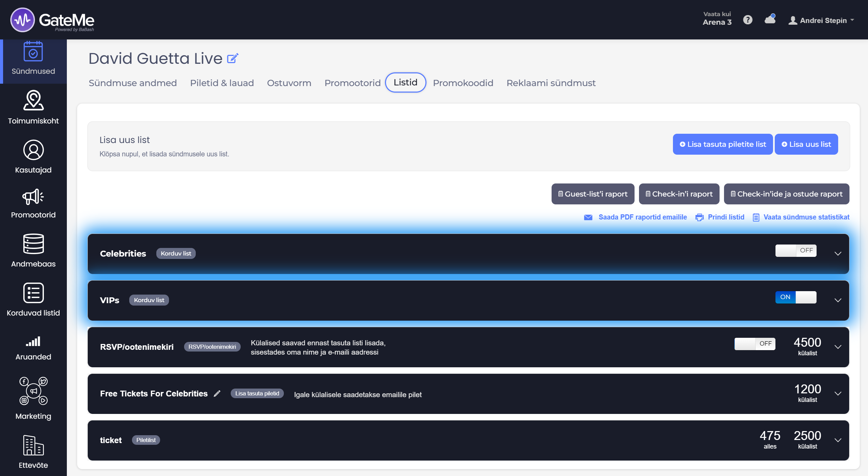Image resolution: width=868 pixels, height=476 pixels.
Task: Open the Promokoodid tab
Action: point(463,83)
